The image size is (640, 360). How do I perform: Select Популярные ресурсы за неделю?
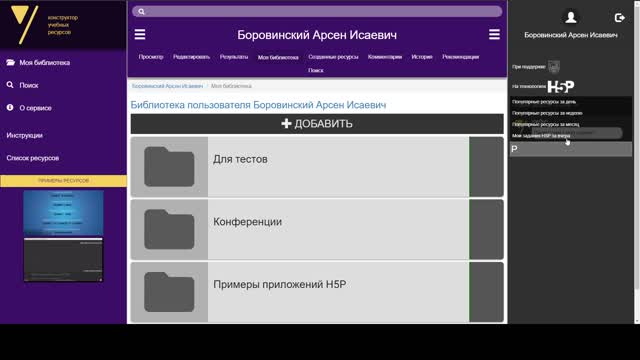[x=547, y=113]
